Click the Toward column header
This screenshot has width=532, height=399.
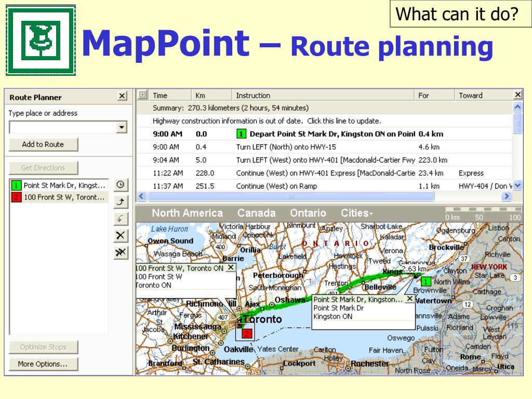click(484, 96)
